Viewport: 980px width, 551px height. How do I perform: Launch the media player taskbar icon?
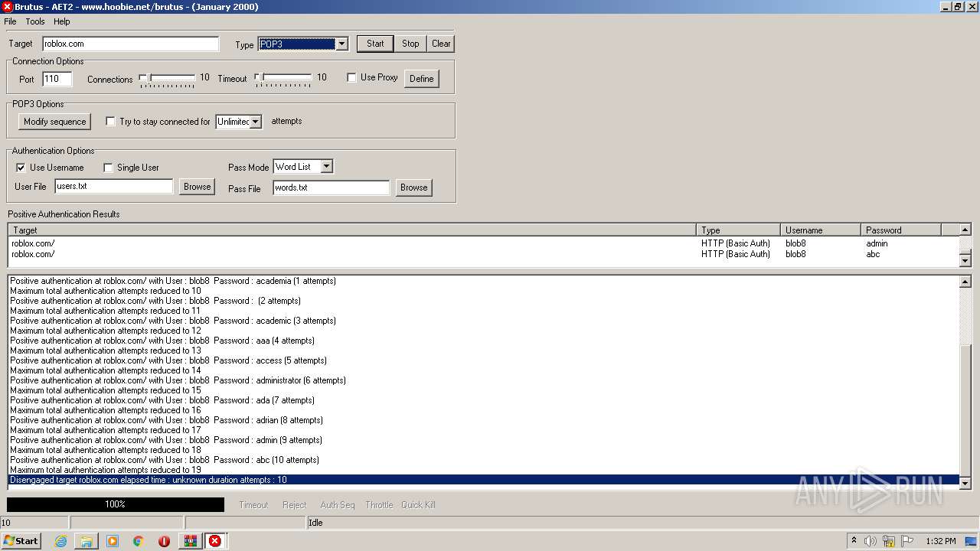point(113,541)
